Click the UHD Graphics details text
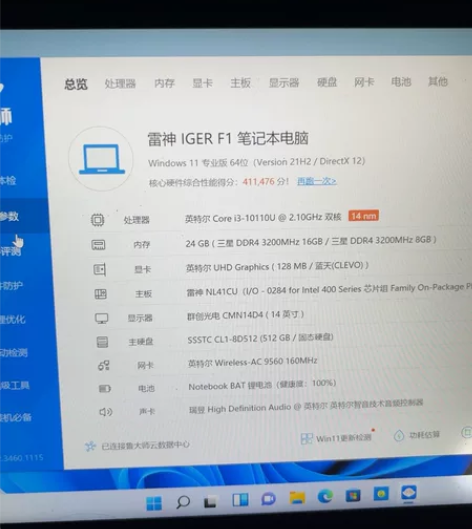This screenshot has width=472, height=529. pos(277,267)
